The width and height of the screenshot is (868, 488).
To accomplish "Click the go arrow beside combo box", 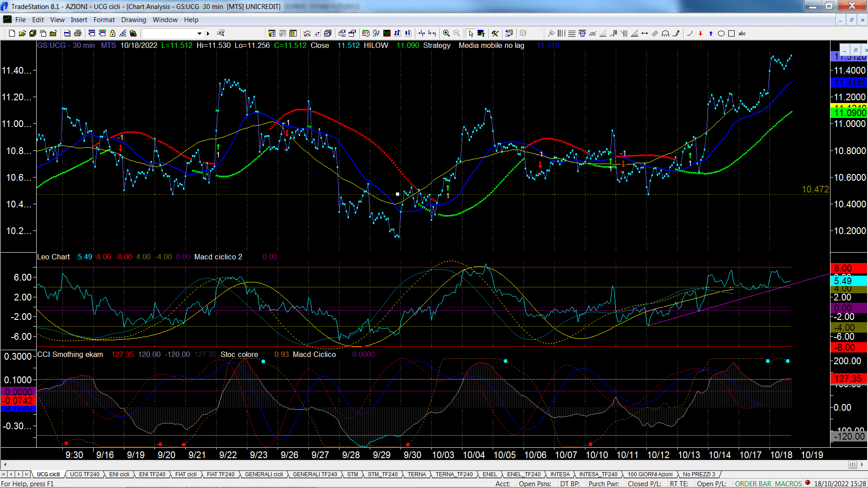I will pos(208,33).
